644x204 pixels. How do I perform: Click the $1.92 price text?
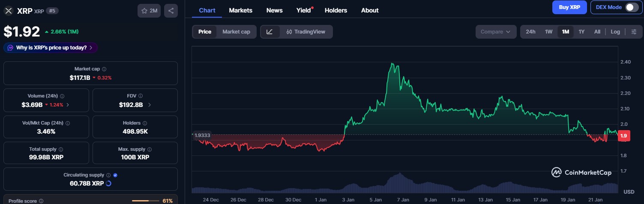point(22,32)
